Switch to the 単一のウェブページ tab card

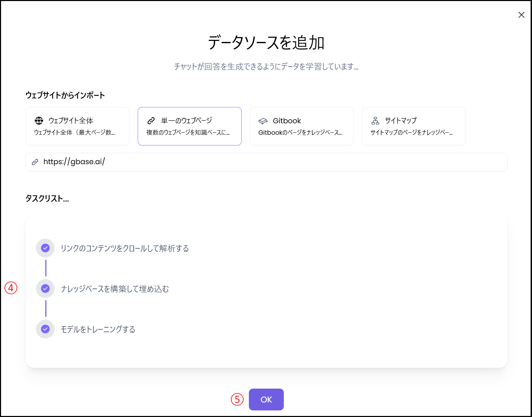click(189, 126)
